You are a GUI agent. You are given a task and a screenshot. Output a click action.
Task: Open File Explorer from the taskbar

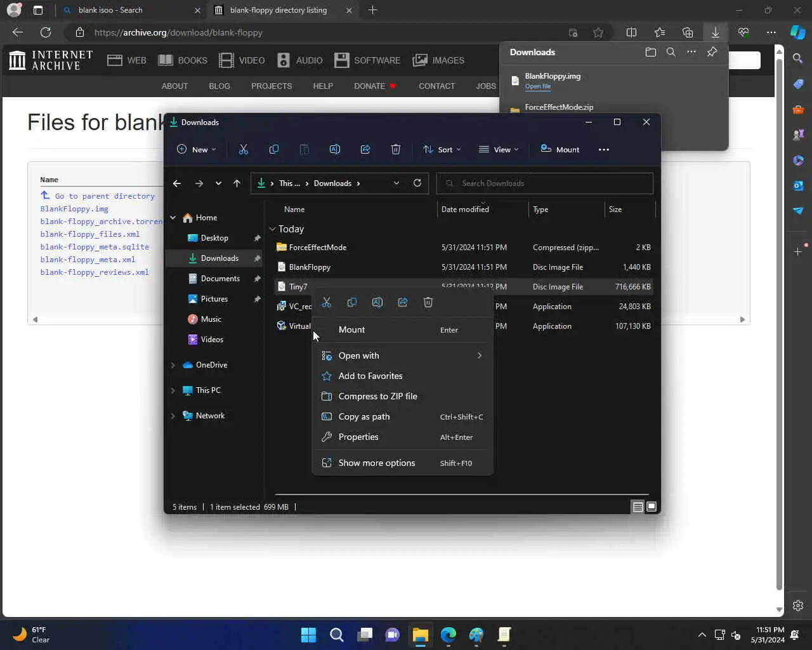[x=421, y=635]
